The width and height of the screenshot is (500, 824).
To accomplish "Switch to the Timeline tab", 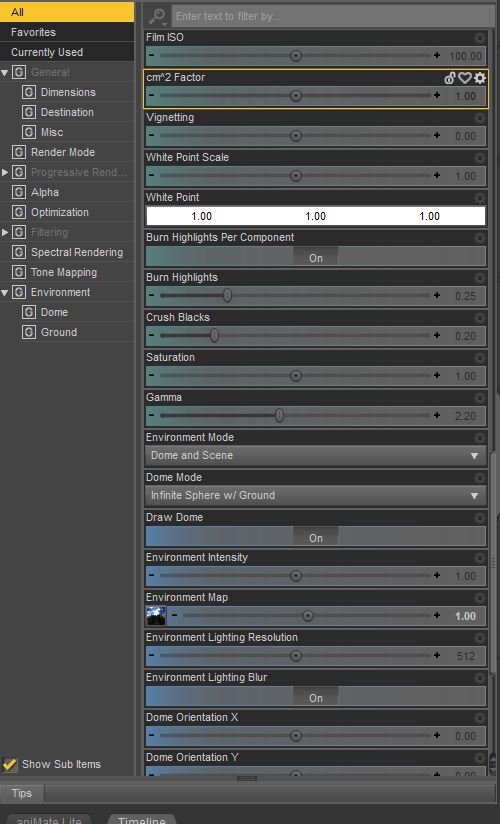I will [x=141, y=819].
